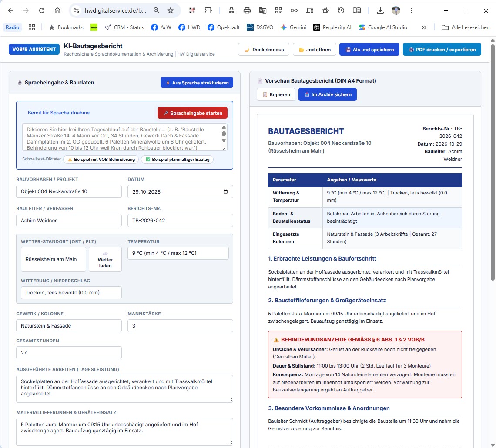Open the Perplexity AI bookmark
The height and width of the screenshot is (448, 496).
point(332,27)
